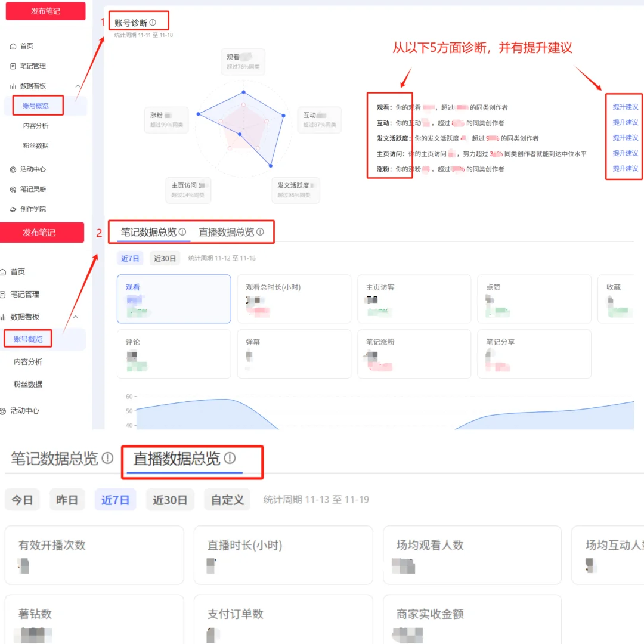This screenshot has width=644, height=644.
Task: Select the highlighted 观看 metric card
Action: click(174, 299)
